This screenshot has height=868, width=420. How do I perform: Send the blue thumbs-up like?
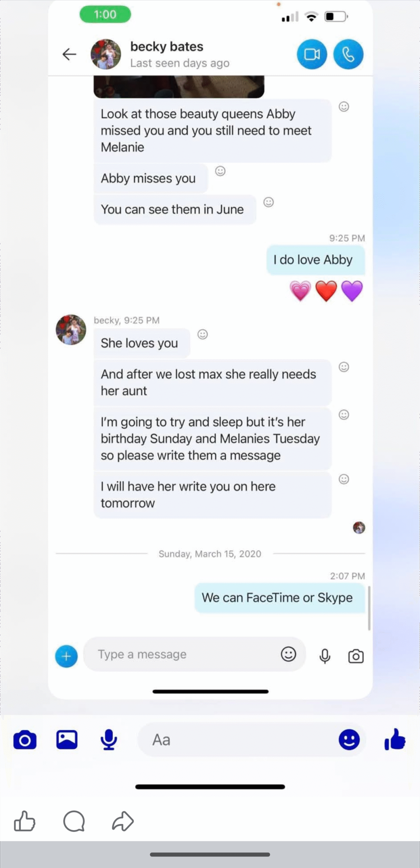coord(395,739)
